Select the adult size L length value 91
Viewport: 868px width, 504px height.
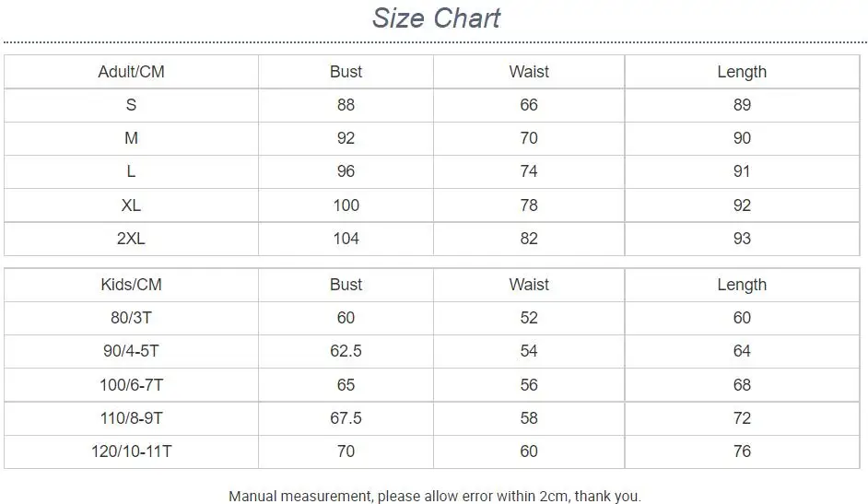tap(742, 171)
